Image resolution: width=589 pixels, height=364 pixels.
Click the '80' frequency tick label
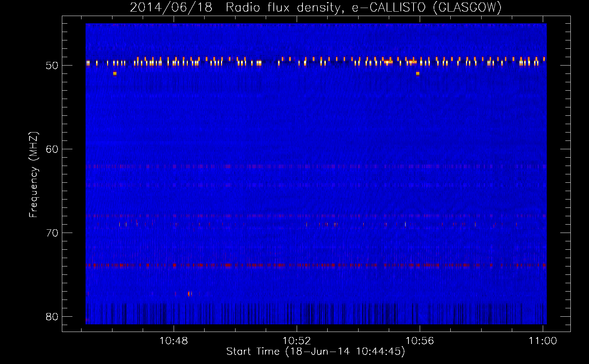point(52,317)
